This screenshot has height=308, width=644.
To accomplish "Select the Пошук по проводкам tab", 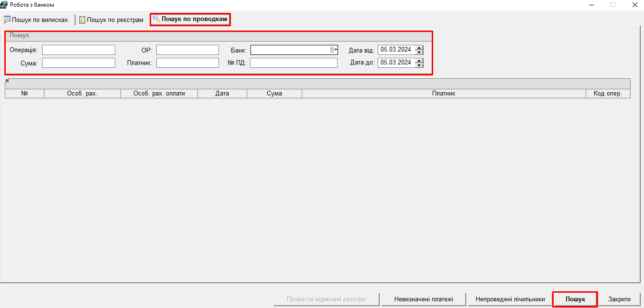I will click(x=190, y=20).
